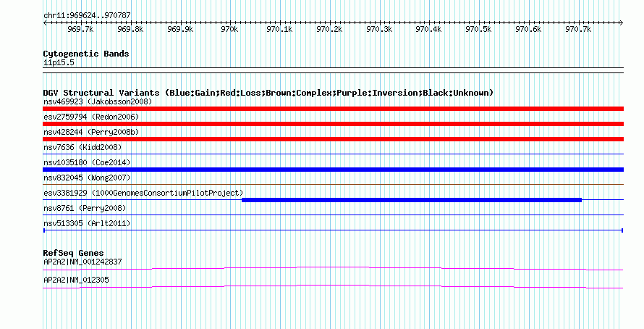Click the Cytogenetic Bands track title
This screenshot has width=644, height=329.
86,54
